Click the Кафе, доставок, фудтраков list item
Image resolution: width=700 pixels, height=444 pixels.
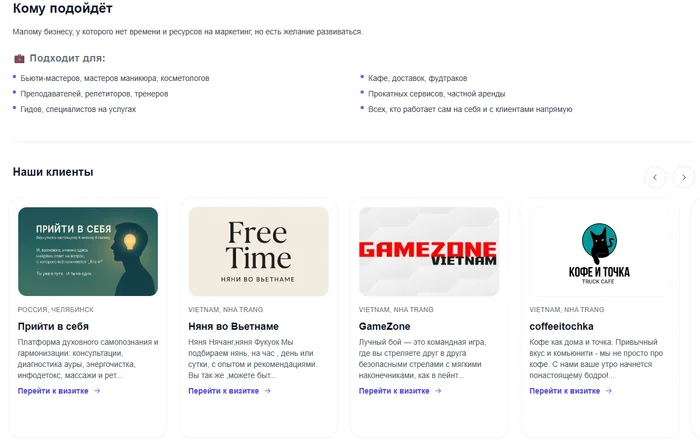pos(417,78)
